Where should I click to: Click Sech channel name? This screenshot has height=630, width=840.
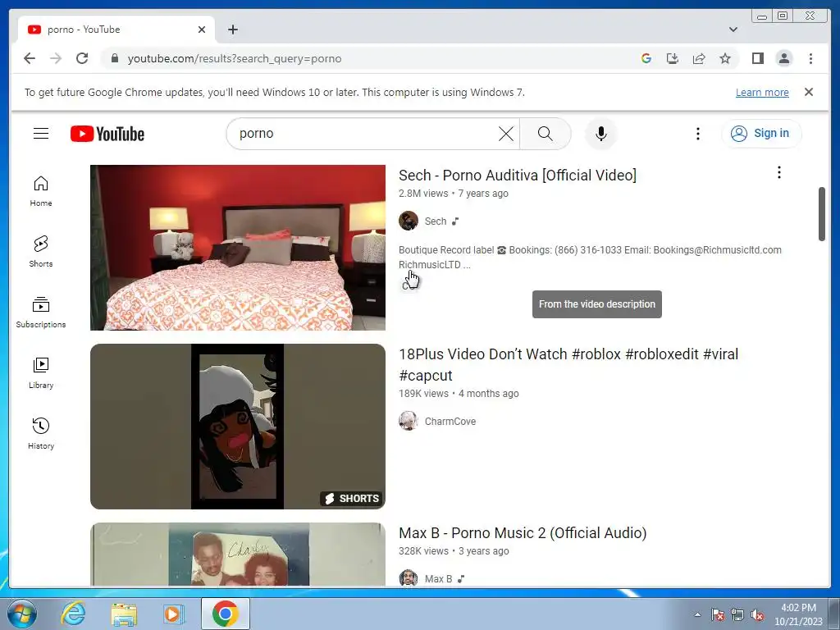click(x=436, y=221)
